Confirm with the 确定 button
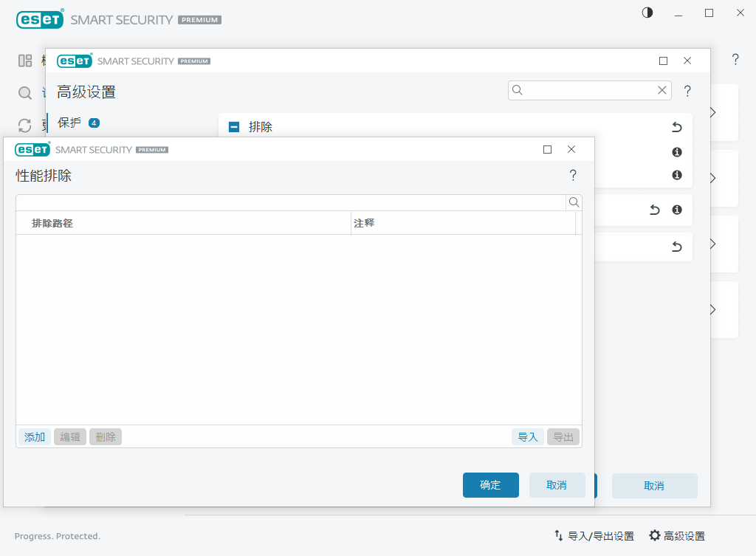756x556 pixels. [490, 485]
